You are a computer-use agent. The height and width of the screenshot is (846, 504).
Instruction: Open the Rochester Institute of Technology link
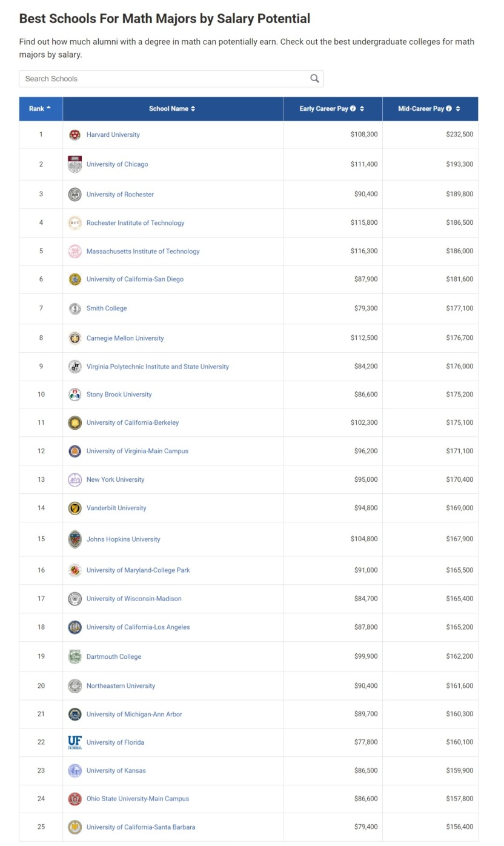pos(136,223)
